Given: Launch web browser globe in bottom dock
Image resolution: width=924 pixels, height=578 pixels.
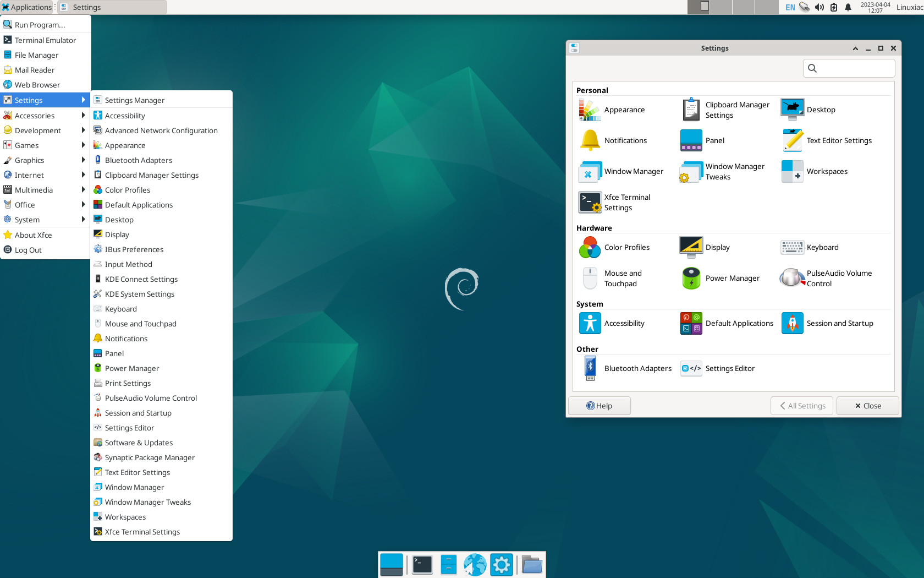Looking at the screenshot, I should [475, 565].
